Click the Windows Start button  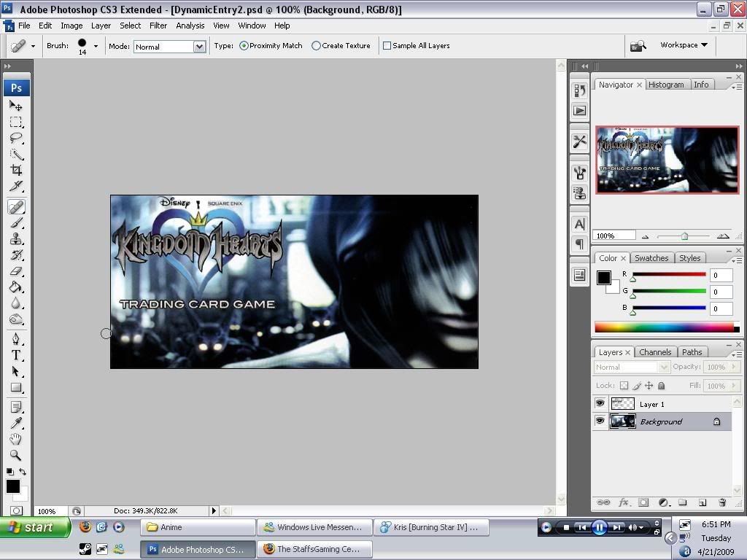click(x=34, y=527)
